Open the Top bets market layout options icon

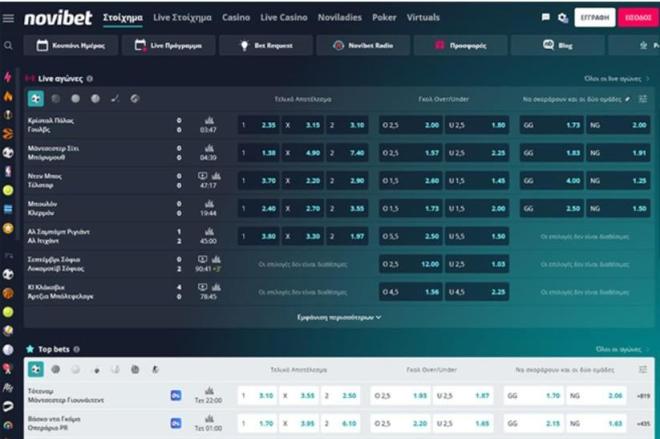coord(643,370)
